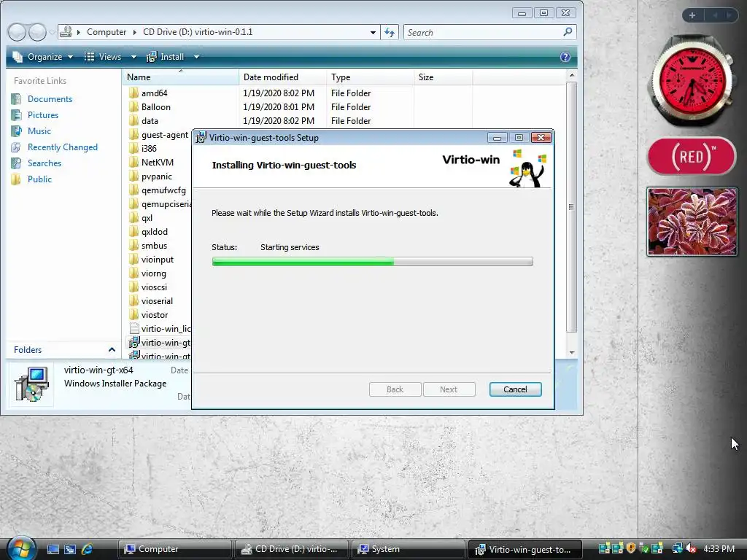Open the address bar history dropdown
Viewport: 747px width, 560px height.
[x=373, y=32]
